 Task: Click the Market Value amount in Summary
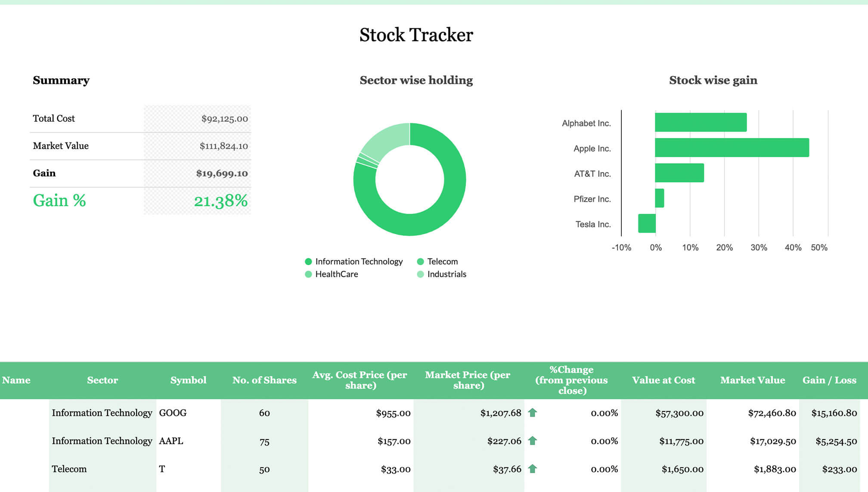(x=223, y=146)
